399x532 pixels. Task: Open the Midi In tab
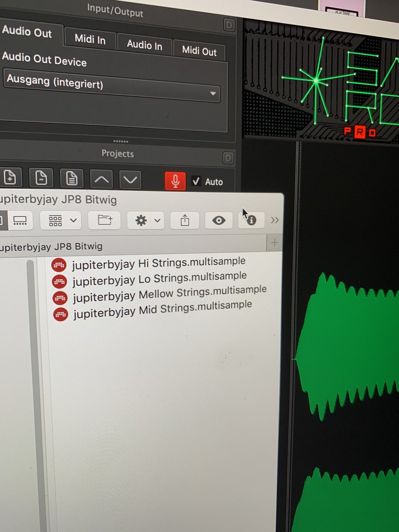(x=90, y=39)
